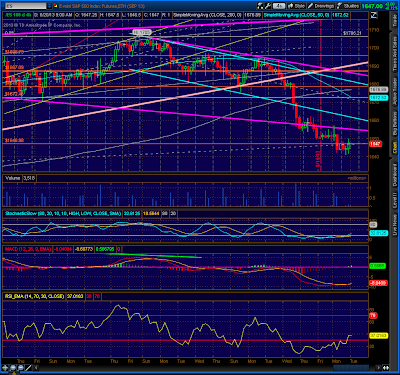Switch to the Trade side tab

click(x=395, y=21)
